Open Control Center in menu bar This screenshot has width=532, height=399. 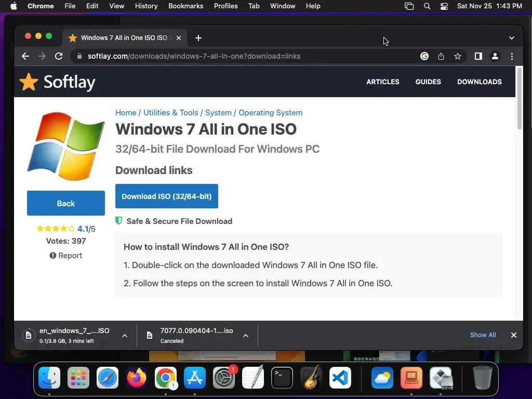pos(444,6)
